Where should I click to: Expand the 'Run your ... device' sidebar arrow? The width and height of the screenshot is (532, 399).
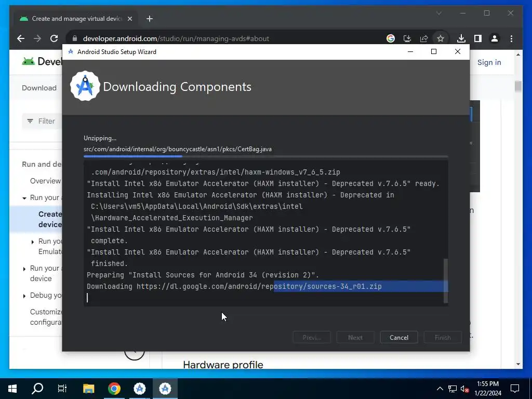tap(24, 269)
